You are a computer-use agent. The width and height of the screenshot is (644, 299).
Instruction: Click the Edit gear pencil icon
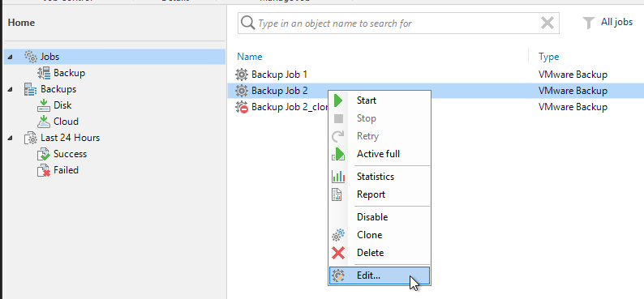coord(338,276)
